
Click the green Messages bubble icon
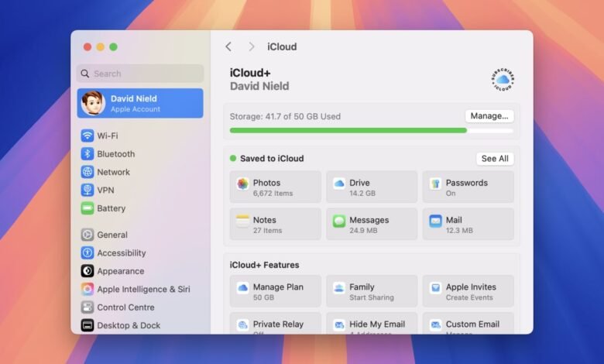tap(339, 221)
